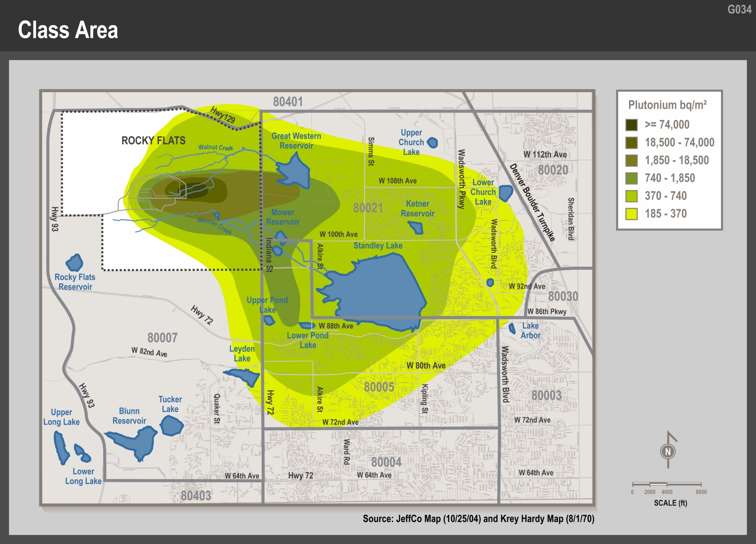Image resolution: width=756 pixels, height=544 pixels.
Task: Select the 1,850 - 18,500 legend swatch
Action: [632, 160]
